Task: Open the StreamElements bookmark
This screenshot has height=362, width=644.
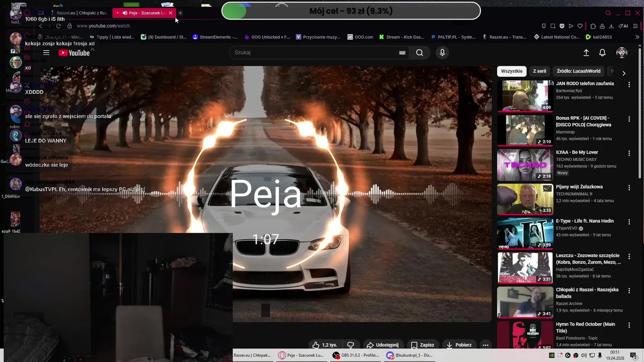Action: pos(215,37)
